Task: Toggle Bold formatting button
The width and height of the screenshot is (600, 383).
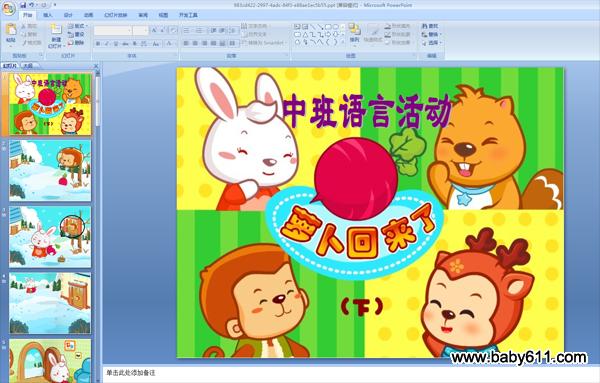Action: click(98, 44)
